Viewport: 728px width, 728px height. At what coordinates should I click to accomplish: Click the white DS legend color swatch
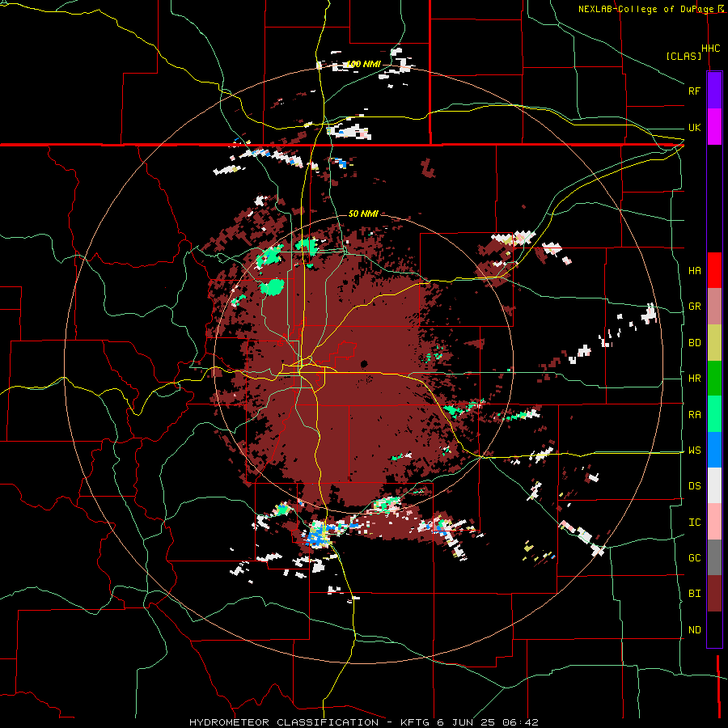pos(714,485)
